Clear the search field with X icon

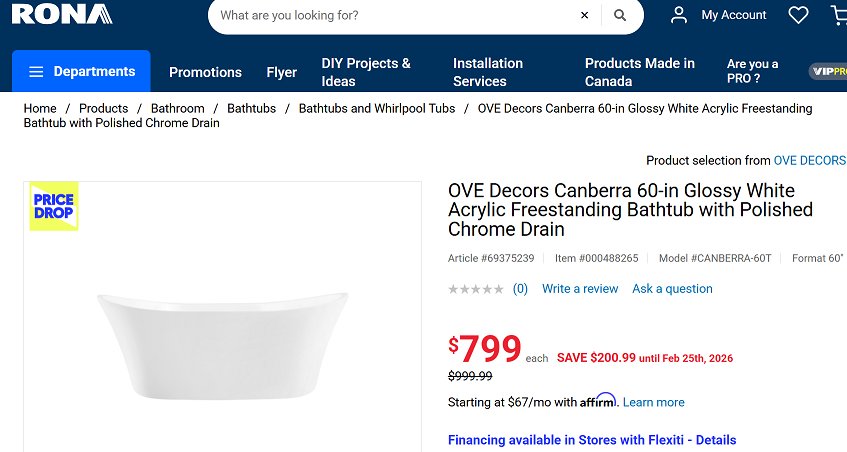585,15
